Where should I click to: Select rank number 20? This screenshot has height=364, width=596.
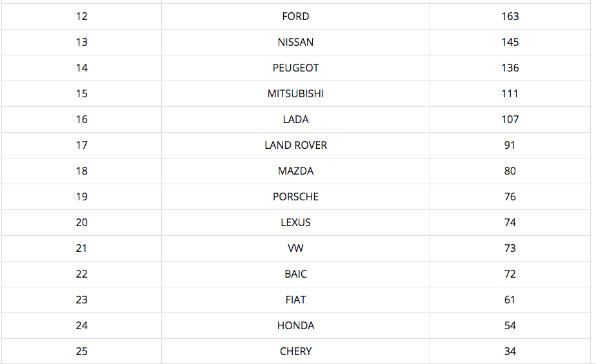pyautogui.click(x=82, y=223)
